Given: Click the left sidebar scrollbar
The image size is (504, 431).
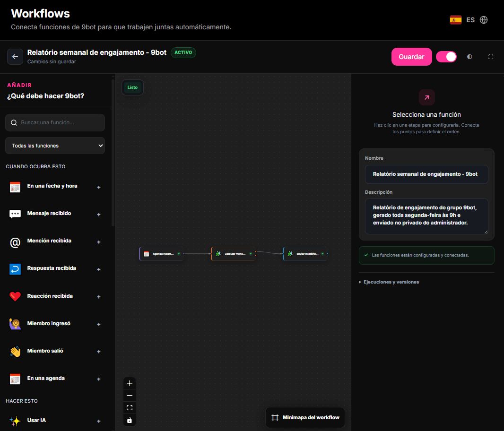Looking at the screenshot, I should click(x=113, y=153).
